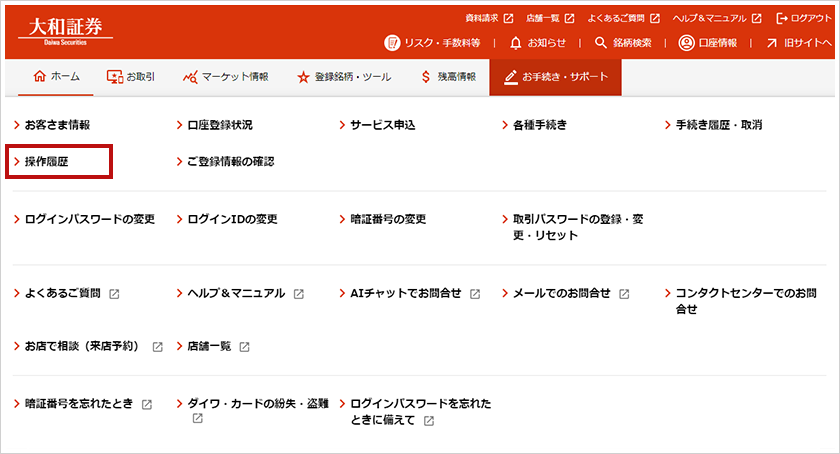Viewport: 840px width, 454px height.
Task: Click the 残高情報 dollar icon
Action: pos(426,77)
